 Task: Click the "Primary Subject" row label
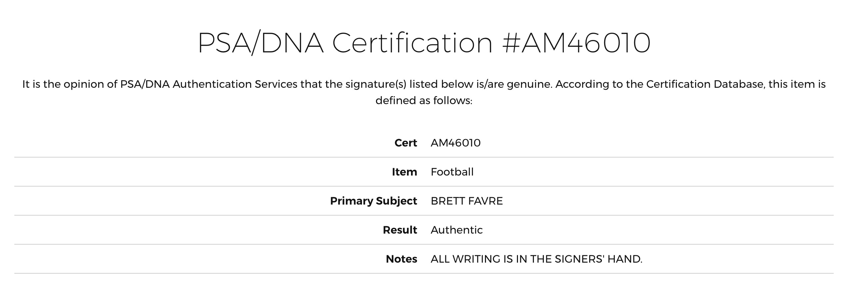[x=373, y=201]
